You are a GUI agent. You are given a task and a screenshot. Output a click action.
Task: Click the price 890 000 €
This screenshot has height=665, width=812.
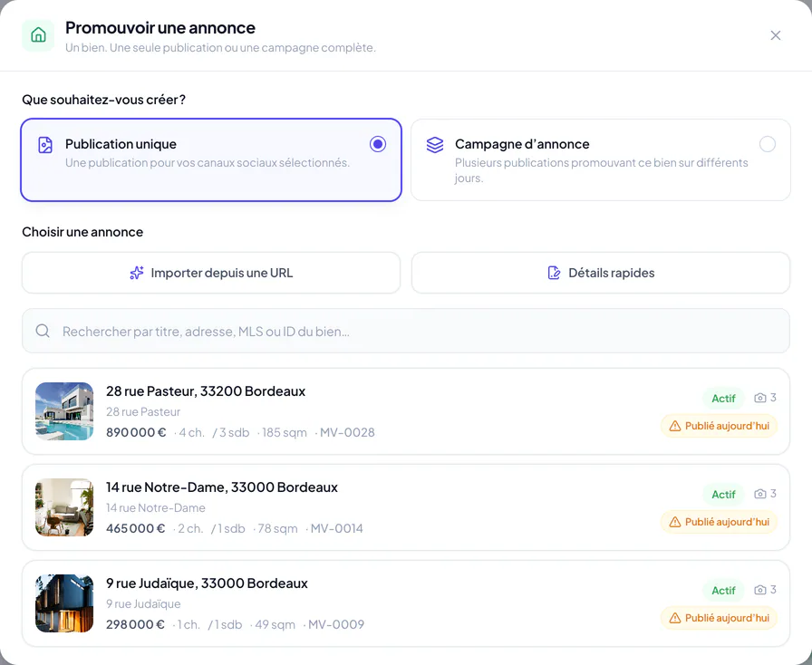click(x=136, y=432)
